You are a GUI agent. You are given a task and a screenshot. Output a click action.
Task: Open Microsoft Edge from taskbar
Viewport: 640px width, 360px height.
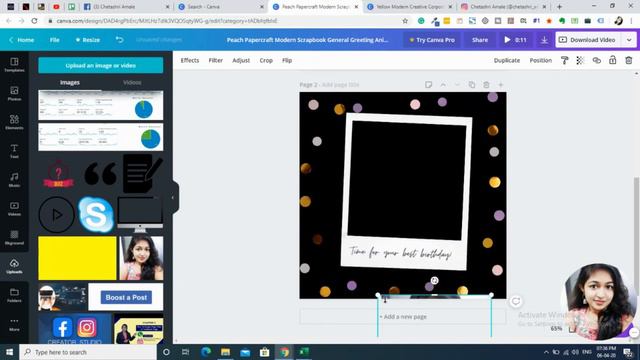(x=206, y=352)
